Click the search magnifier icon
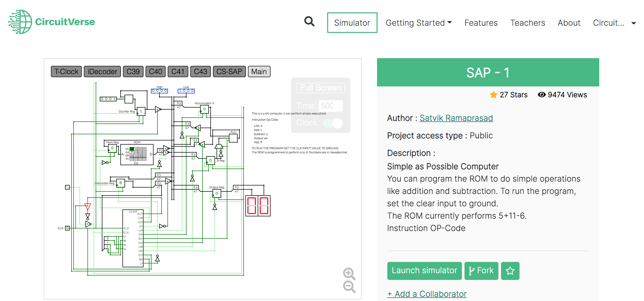This screenshot has height=301, width=644. 309,22
